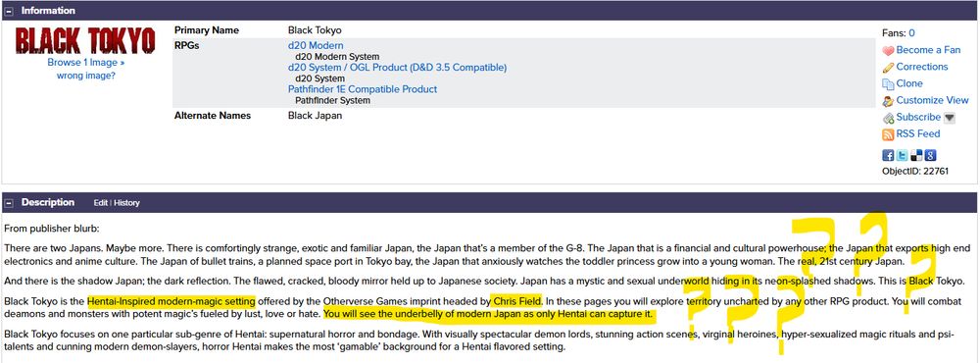Click the Primary Name label
The height and width of the screenshot is (363, 980).
tap(207, 30)
